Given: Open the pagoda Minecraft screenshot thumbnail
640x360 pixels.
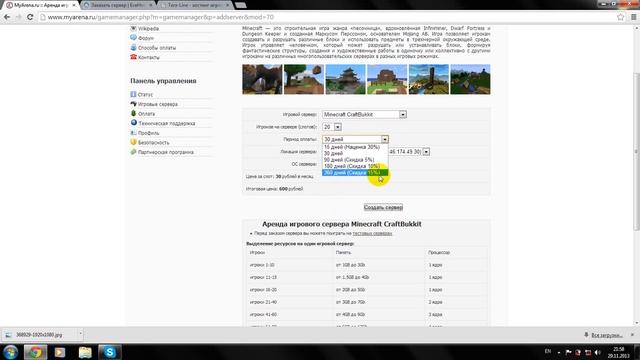Looking at the screenshot, I should pos(345,79).
